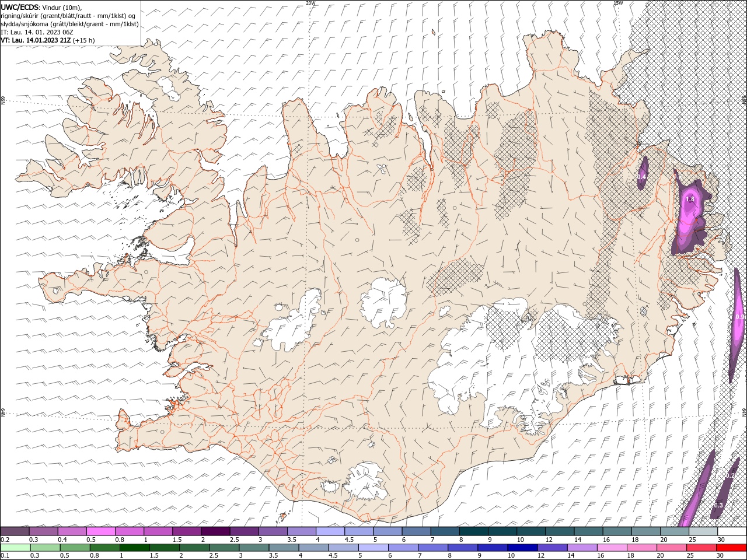The image size is (747, 560).
Task: Click the '0.8' value in the bottom legend row
Action: 95,556
